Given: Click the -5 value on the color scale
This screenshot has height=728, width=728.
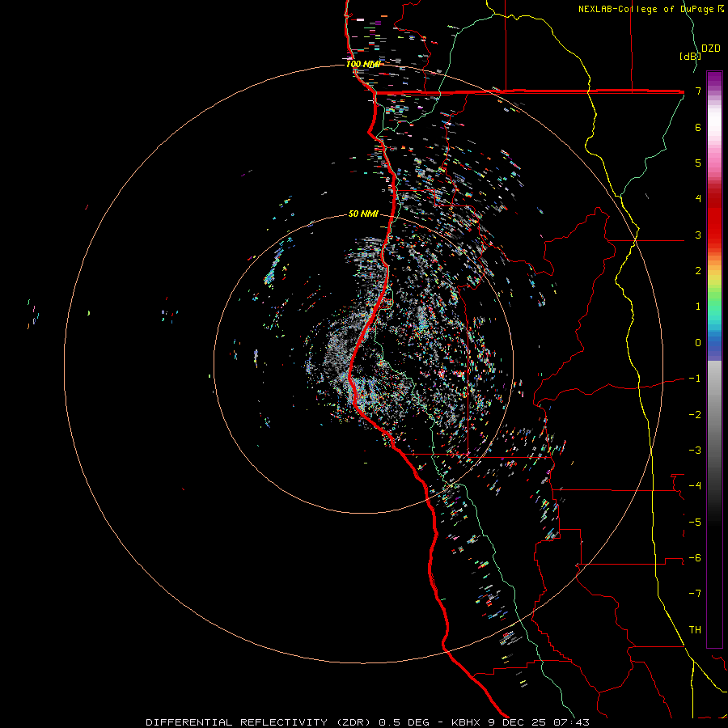Looking at the screenshot, I should pyautogui.click(x=695, y=523).
